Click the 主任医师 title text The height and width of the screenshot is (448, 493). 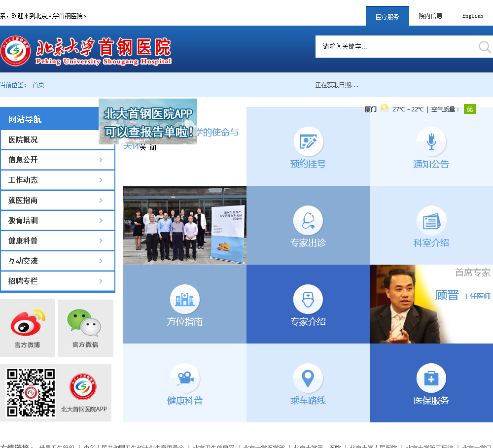click(477, 296)
